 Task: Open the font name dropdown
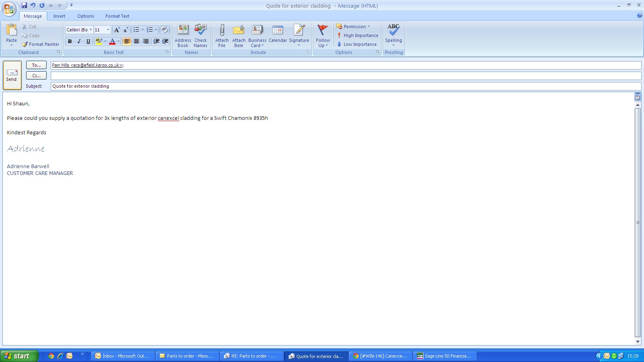91,30
